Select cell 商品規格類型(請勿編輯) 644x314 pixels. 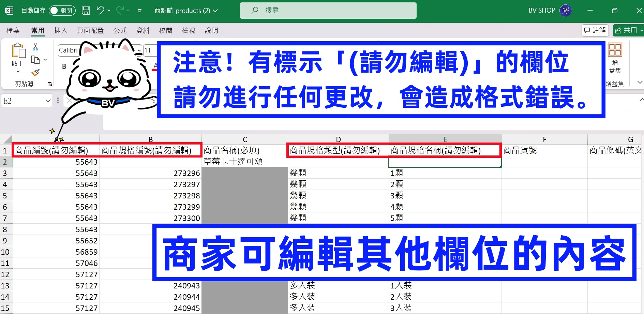338,150
